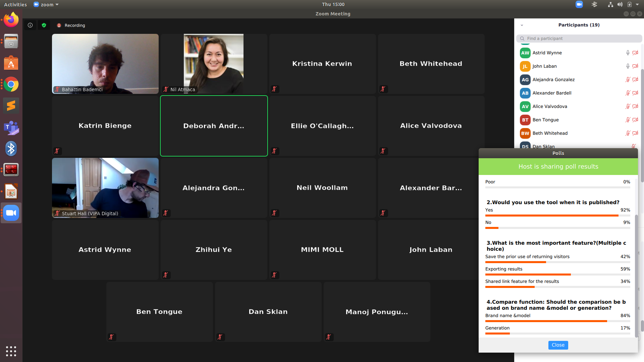Screen dimensions: 644x362
Task: Click the red Recording indicator
Action: coord(71,25)
